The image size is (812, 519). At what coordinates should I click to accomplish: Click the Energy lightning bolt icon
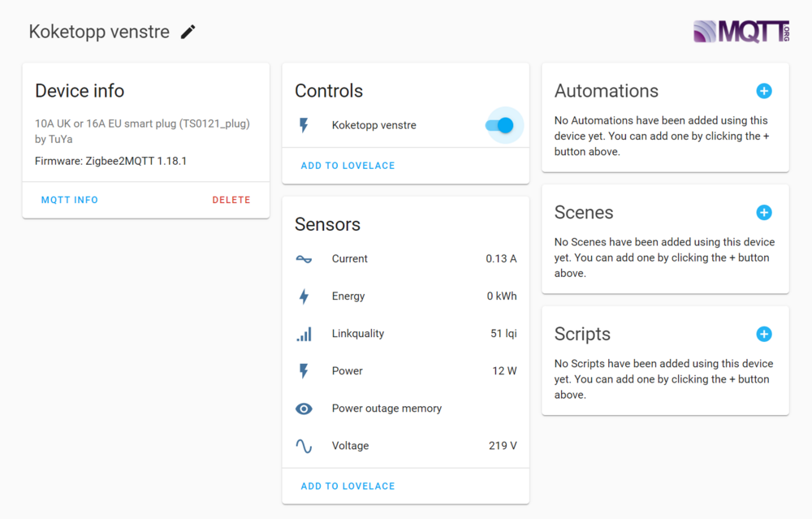point(304,296)
